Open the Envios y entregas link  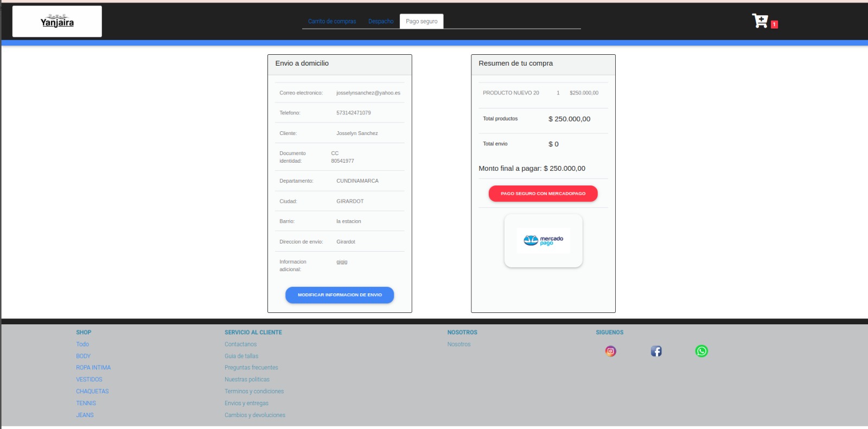click(x=246, y=404)
